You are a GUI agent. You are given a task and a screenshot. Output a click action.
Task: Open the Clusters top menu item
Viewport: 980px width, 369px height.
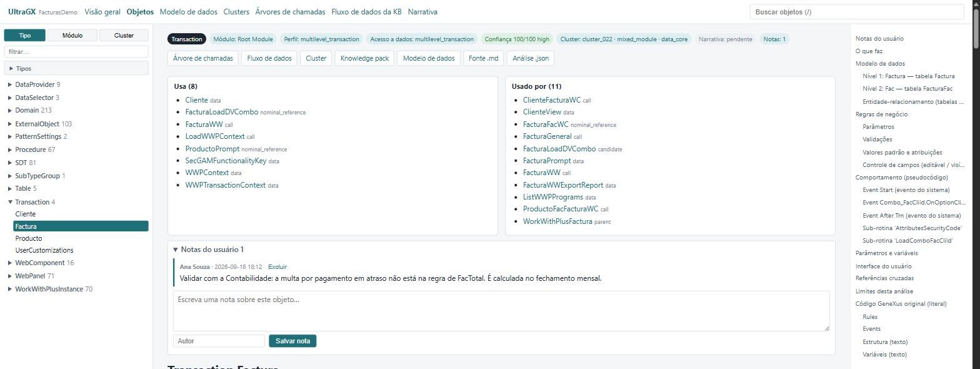point(236,12)
